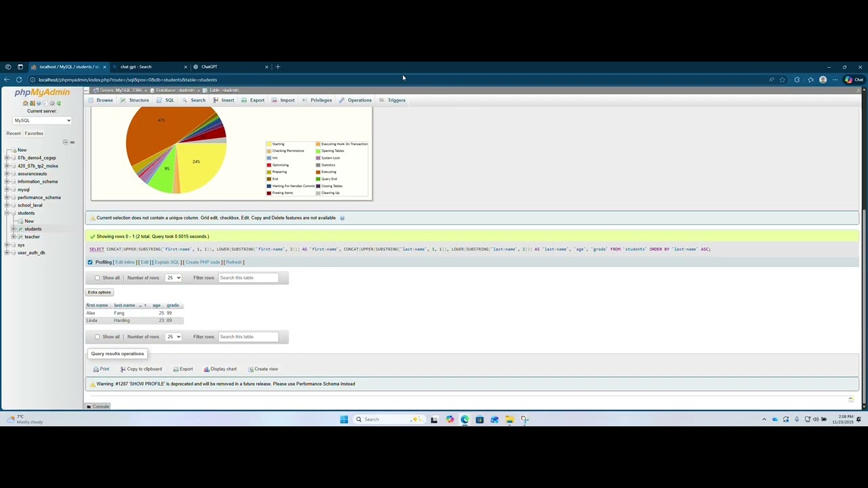
Task: Open Microsoft Edge from the taskbar
Action: (x=465, y=420)
